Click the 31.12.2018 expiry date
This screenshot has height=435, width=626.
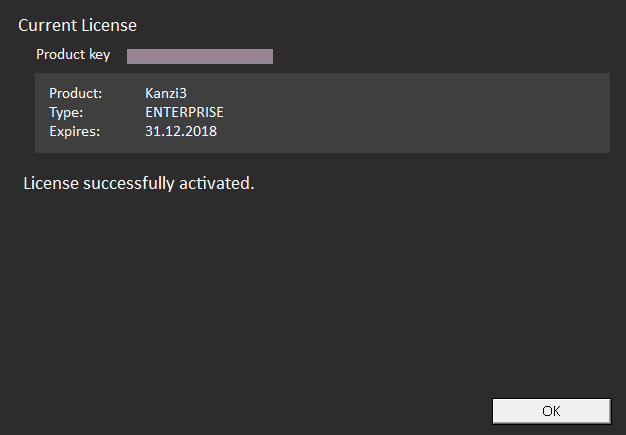tap(181, 130)
